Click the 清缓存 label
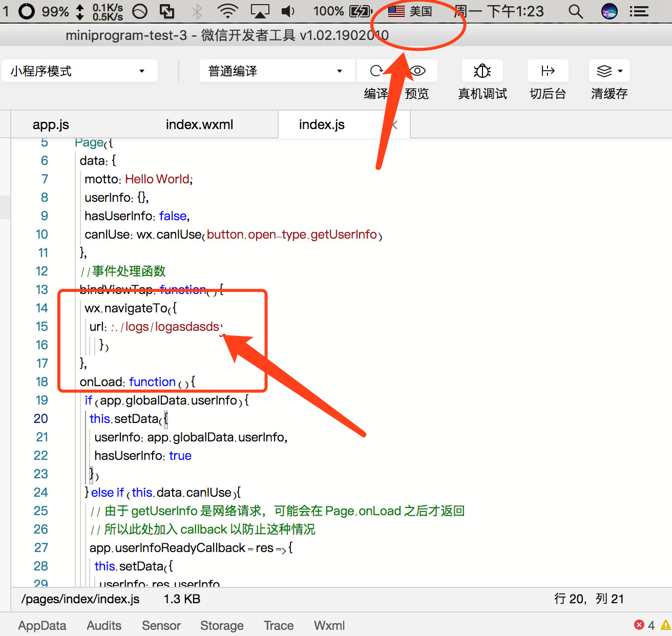Image resolution: width=672 pixels, height=636 pixels. click(x=610, y=94)
